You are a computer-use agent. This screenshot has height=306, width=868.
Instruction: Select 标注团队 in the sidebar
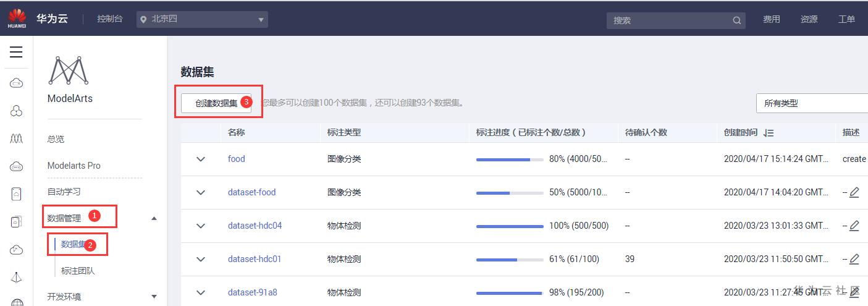78,271
